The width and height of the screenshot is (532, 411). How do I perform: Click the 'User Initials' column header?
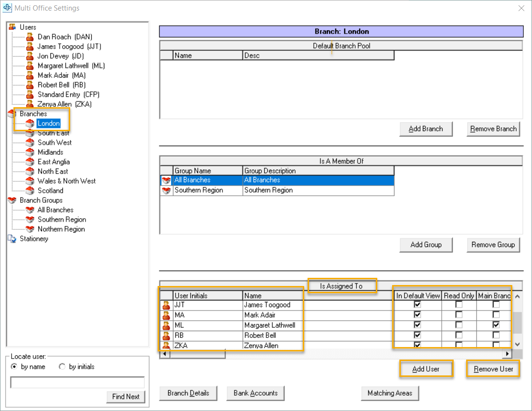coord(208,296)
